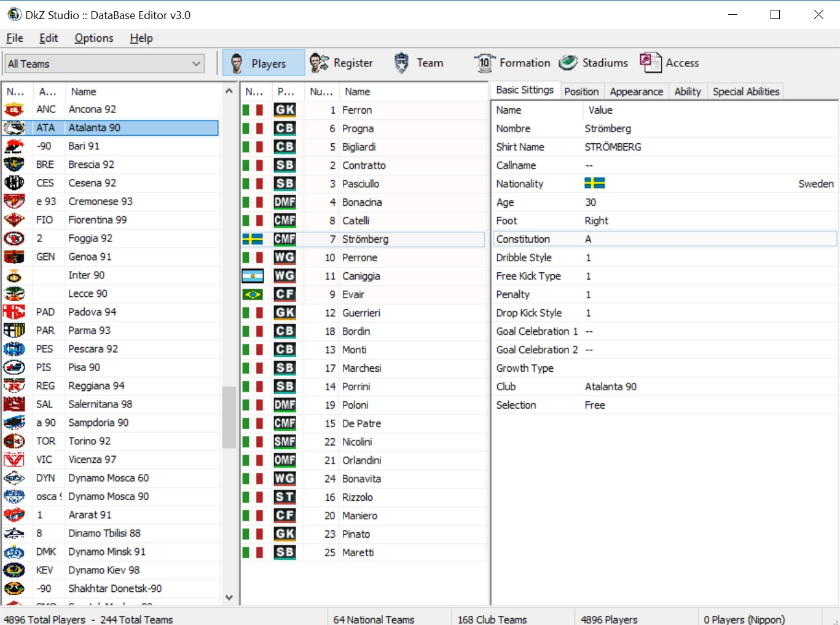Click the Age value 30

[x=591, y=202]
